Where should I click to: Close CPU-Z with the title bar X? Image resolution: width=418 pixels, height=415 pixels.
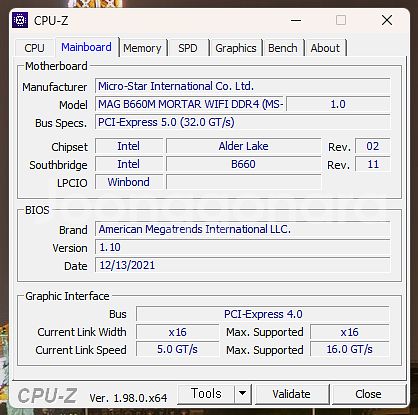click(387, 20)
